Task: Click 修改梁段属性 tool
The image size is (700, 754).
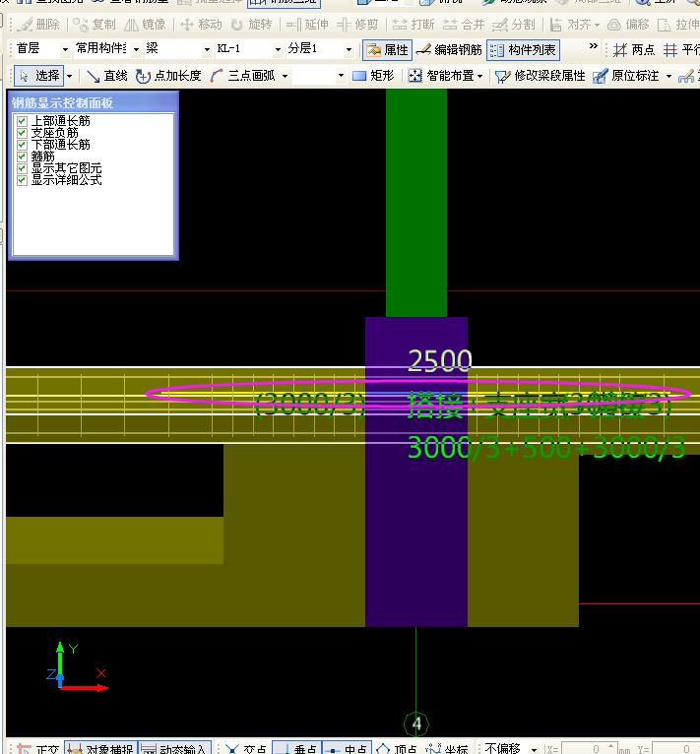Action: [540, 76]
